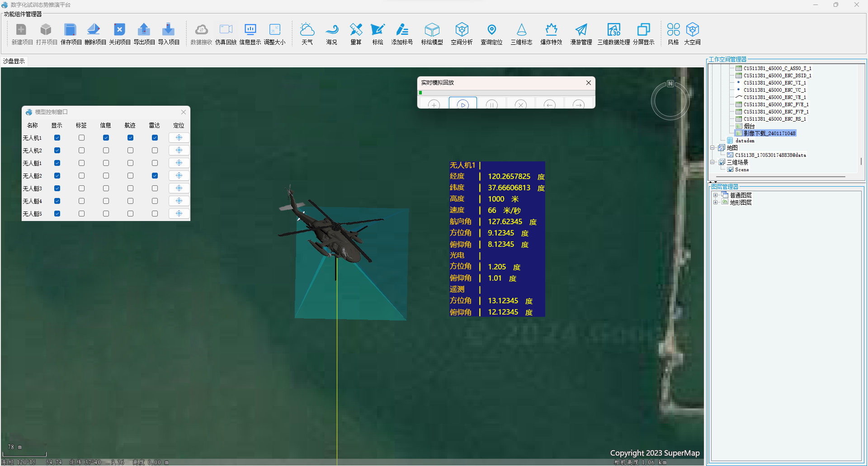Uncheck 信息 checkbox for 无人机1

(106, 138)
